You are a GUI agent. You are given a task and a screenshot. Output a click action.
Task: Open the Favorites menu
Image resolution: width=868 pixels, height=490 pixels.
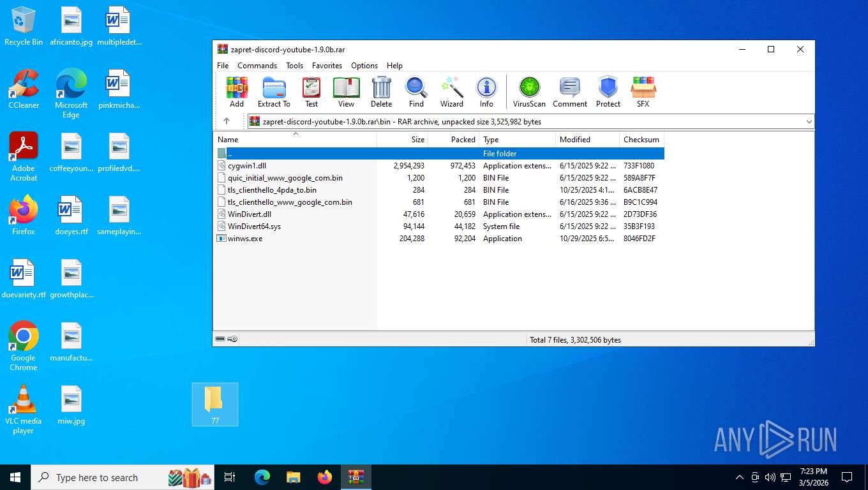pyautogui.click(x=327, y=66)
